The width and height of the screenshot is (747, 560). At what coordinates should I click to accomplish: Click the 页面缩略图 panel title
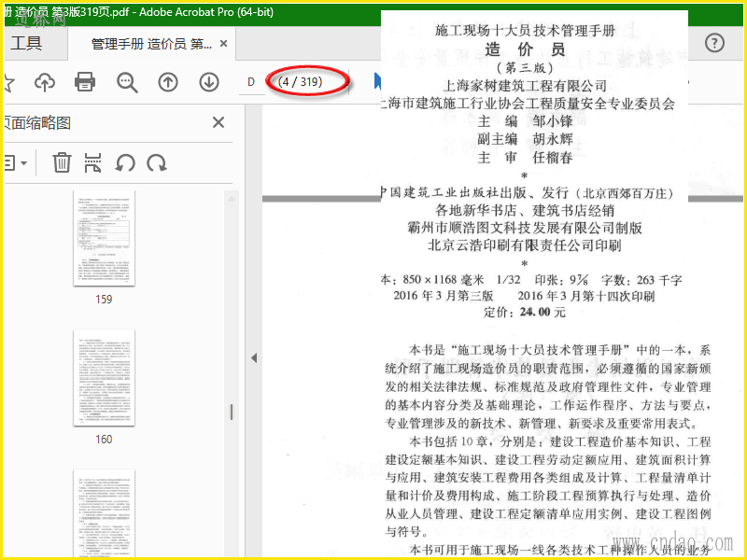click(37, 123)
